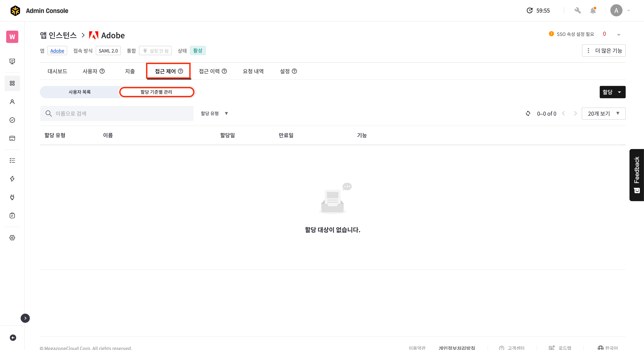
Task: Click the notification bell icon
Action: [x=593, y=11]
